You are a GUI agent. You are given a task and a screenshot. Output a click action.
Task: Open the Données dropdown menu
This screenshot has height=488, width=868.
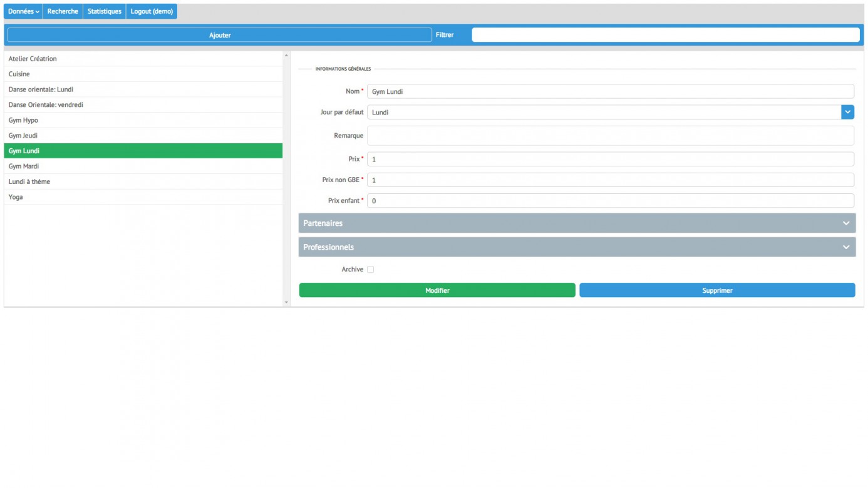24,11
